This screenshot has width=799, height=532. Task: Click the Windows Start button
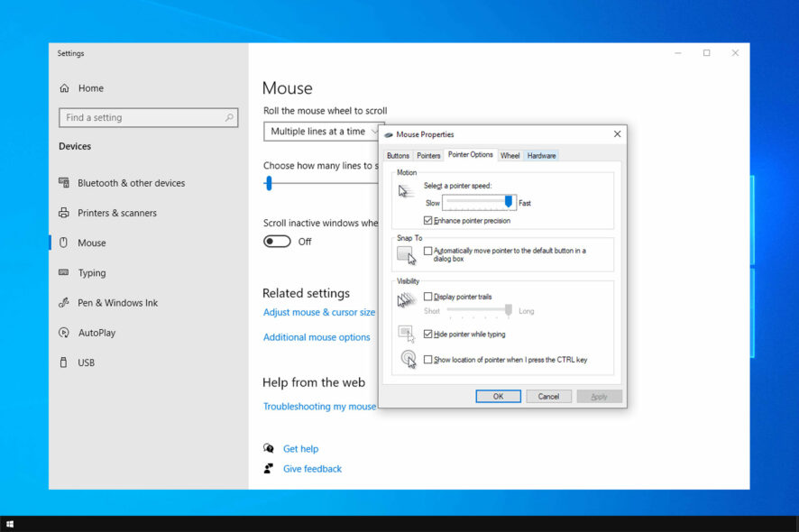[x=10, y=524]
